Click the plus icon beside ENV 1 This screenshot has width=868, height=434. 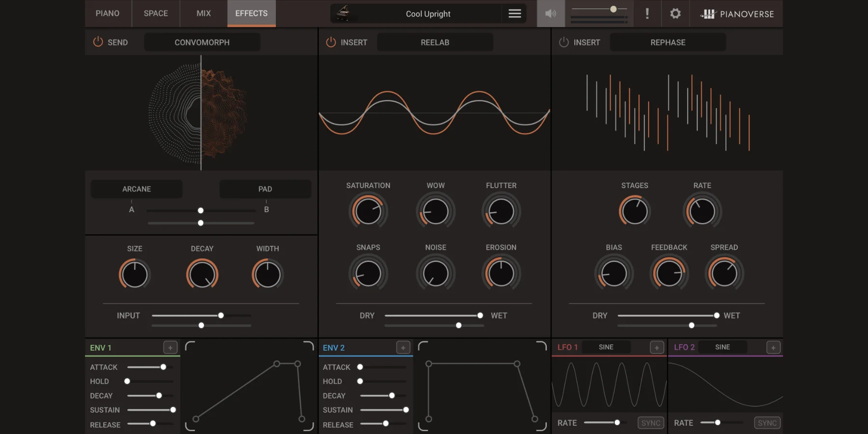pyautogui.click(x=170, y=347)
